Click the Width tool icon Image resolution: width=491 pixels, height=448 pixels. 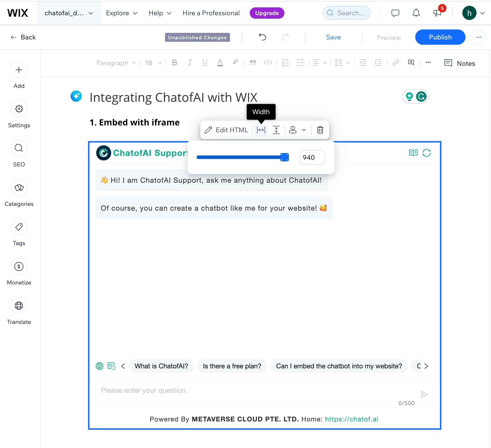coord(261,130)
